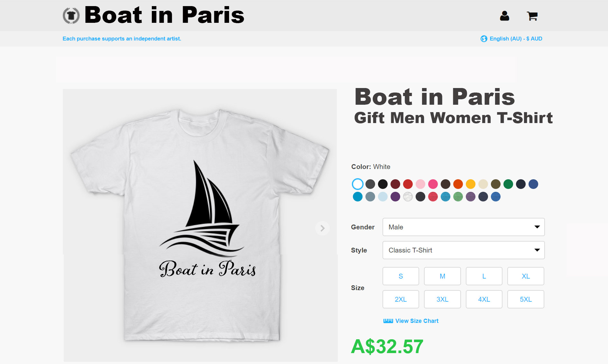Select size 5XL

point(525,299)
